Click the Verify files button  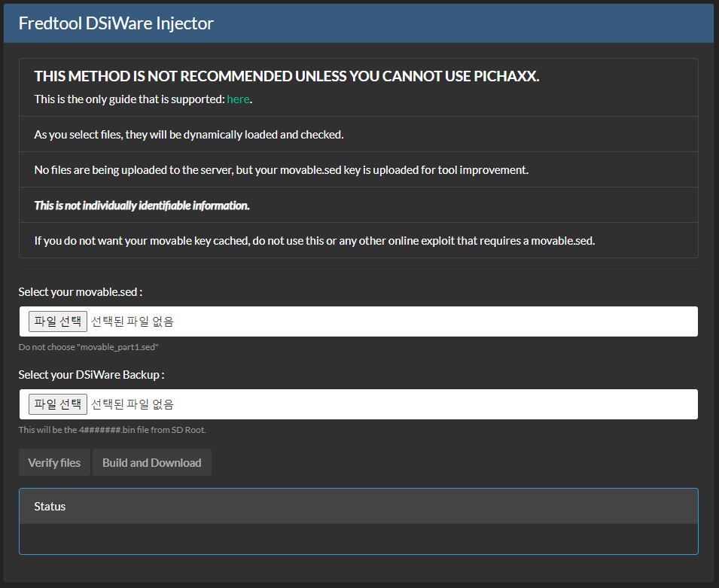pyautogui.click(x=54, y=462)
